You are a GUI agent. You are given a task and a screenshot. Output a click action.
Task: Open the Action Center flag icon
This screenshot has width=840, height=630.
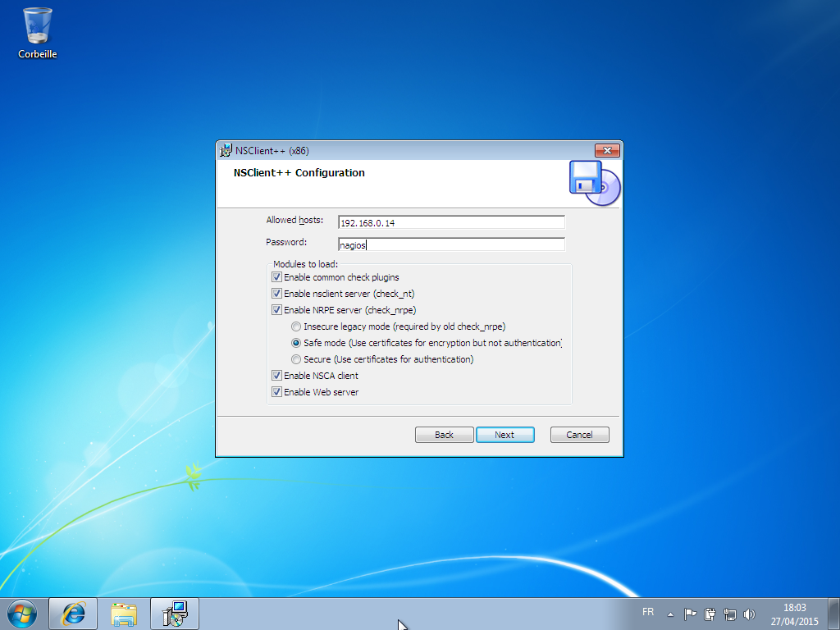tap(690, 614)
